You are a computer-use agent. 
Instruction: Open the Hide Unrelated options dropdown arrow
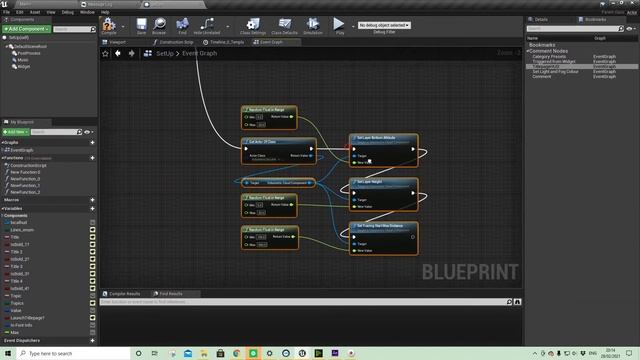[228, 27]
